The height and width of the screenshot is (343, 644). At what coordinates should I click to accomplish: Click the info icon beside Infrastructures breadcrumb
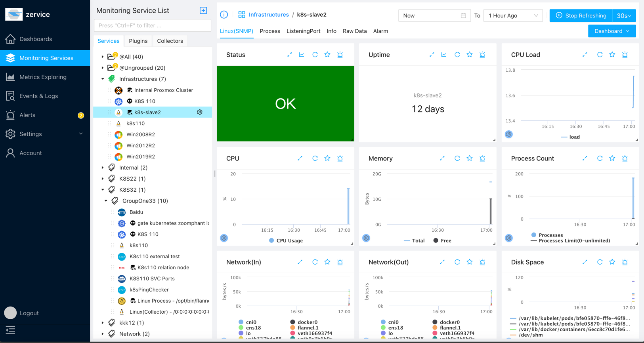(x=224, y=15)
